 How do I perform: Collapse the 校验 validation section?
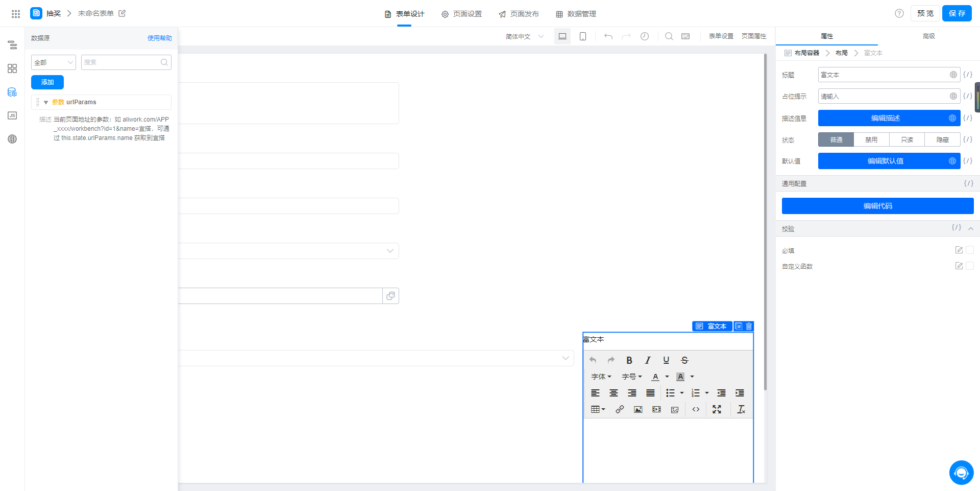pos(971,228)
